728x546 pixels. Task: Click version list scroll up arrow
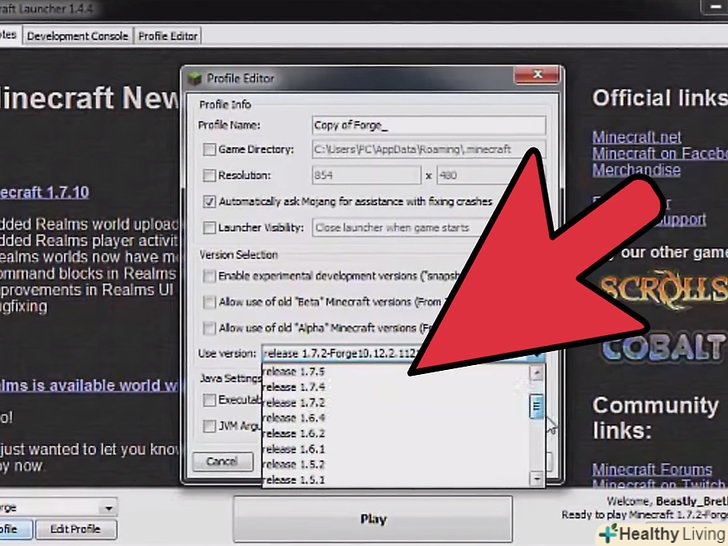tap(537, 373)
